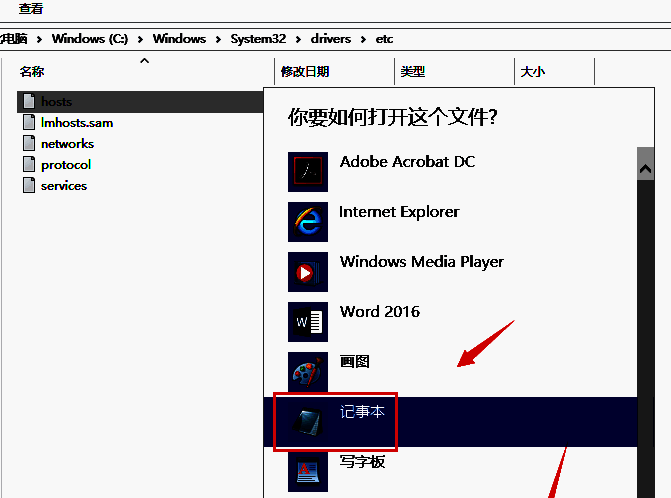Go to Windows (C:) in breadcrumb
The width and height of the screenshot is (671, 498).
coord(90,39)
